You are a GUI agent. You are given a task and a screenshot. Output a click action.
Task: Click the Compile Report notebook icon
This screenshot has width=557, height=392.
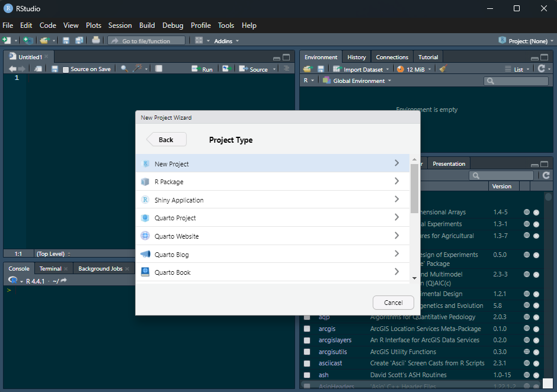[x=159, y=69]
